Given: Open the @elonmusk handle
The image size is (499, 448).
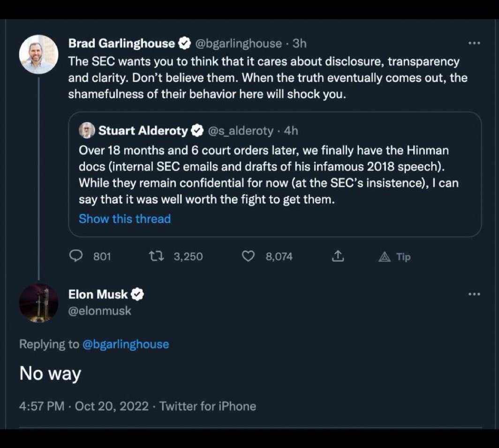Looking at the screenshot, I should coord(100,311).
